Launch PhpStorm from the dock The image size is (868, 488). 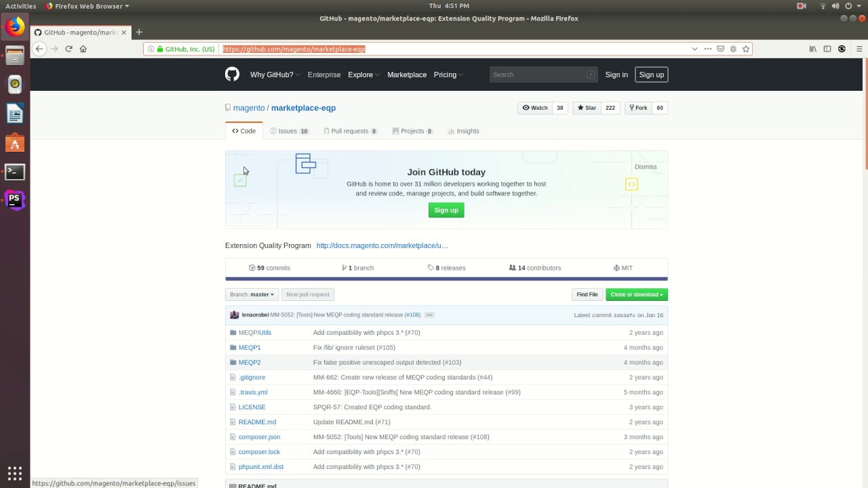tap(15, 200)
